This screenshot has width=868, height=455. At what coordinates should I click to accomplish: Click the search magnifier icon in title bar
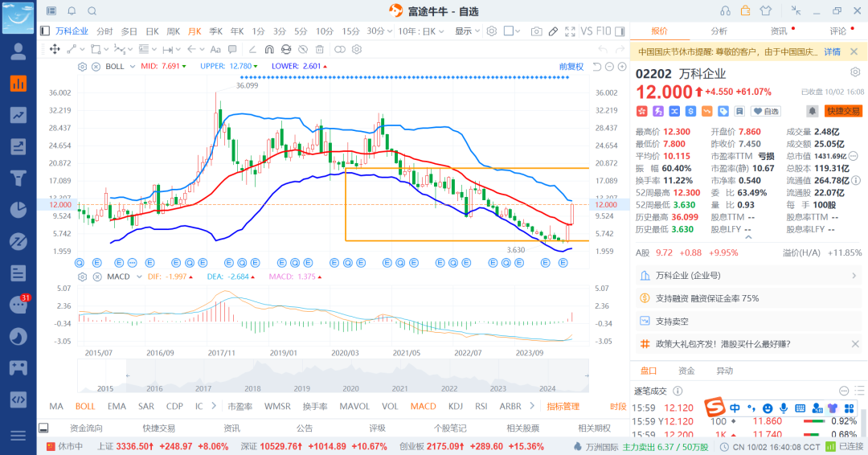[92, 10]
